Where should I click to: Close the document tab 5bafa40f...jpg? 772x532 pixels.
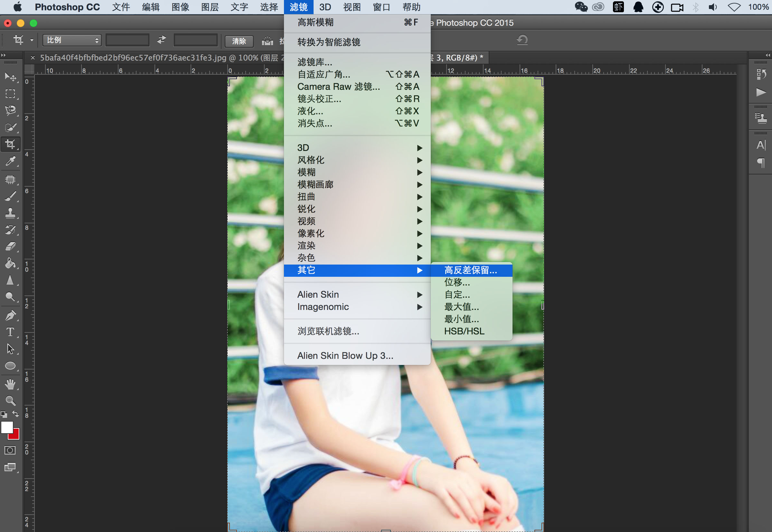(33, 58)
